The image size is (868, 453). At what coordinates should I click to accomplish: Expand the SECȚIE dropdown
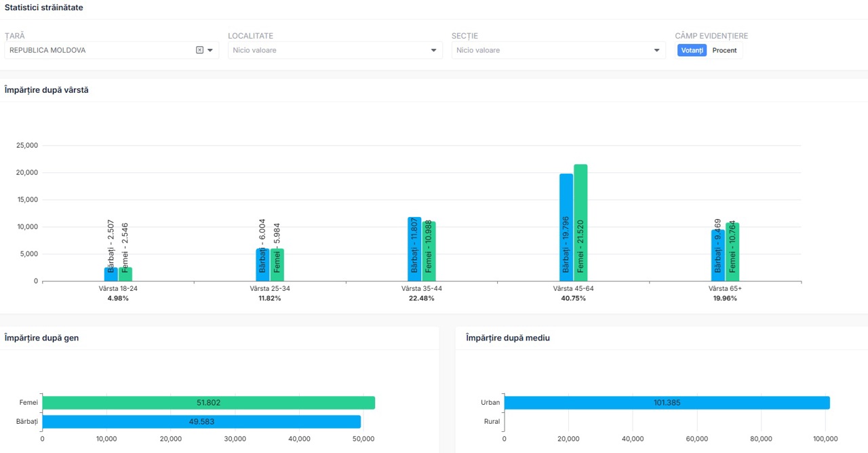(656, 50)
